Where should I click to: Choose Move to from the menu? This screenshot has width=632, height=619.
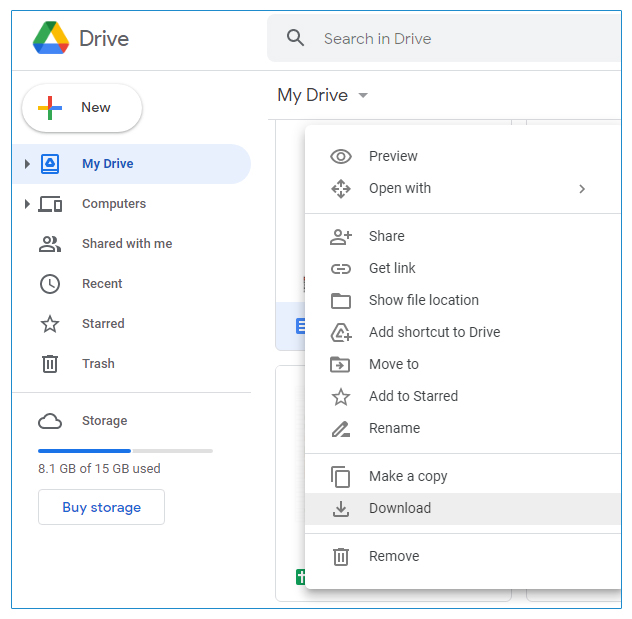[463, 364]
